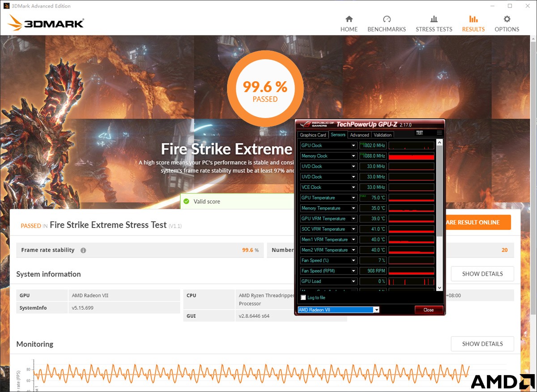Open the GPU-Z hamburger menu

[439, 133]
